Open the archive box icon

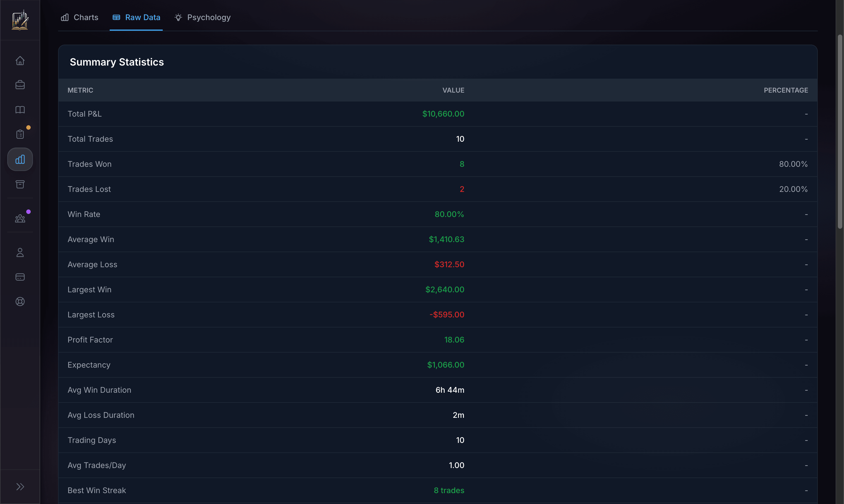[20, 184]
